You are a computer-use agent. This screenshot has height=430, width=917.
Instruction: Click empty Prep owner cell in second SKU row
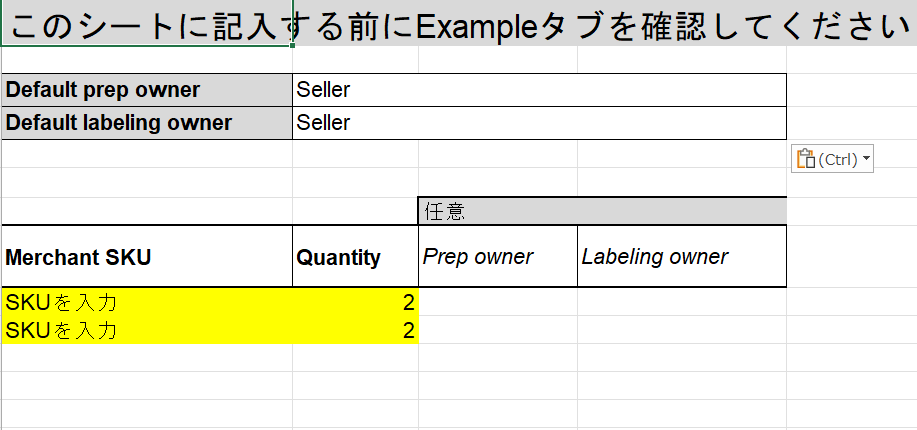coord(498,330)
